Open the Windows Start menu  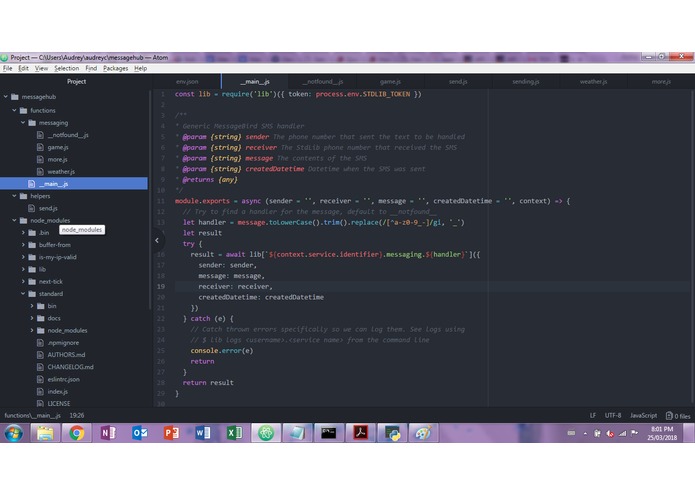(x=14, y=433)
